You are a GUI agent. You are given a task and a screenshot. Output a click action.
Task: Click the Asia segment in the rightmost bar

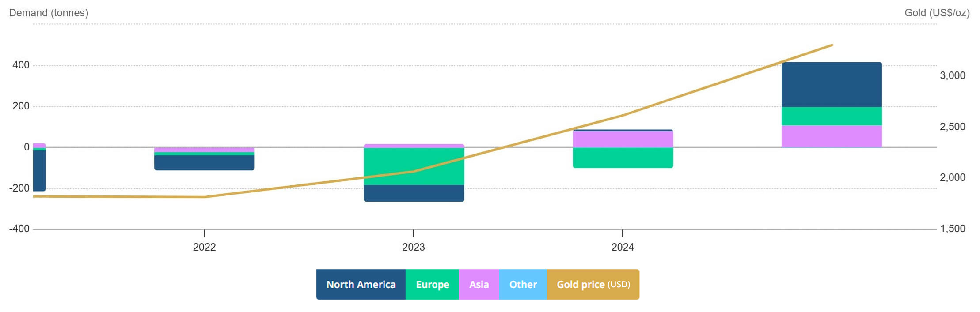pos(832,136)
